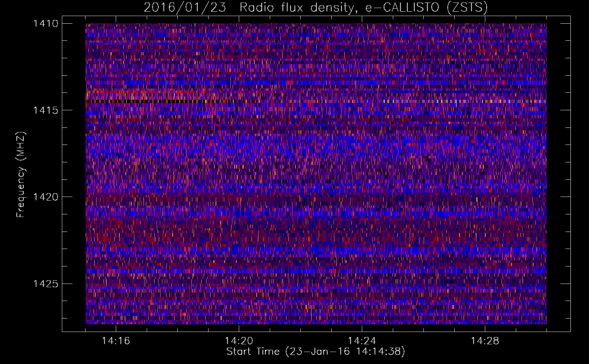The height and width of the screenshot is (364, 589).
Task: Click the 14:20 time axis label
Action: [239, 341]
